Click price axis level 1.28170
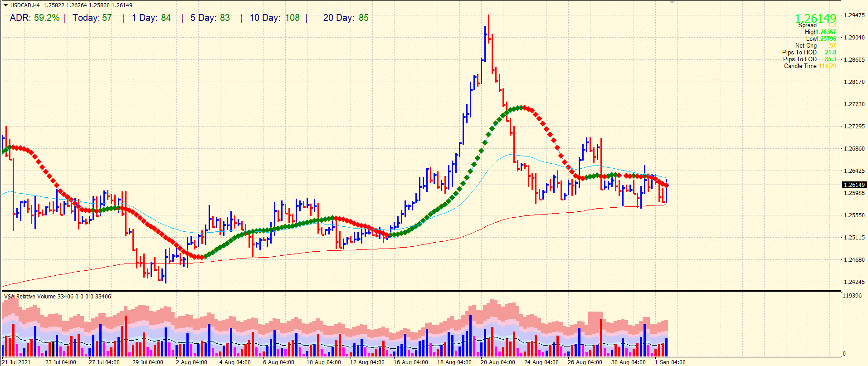The height and width of the screenshot is (366, 868). point(854,82)
